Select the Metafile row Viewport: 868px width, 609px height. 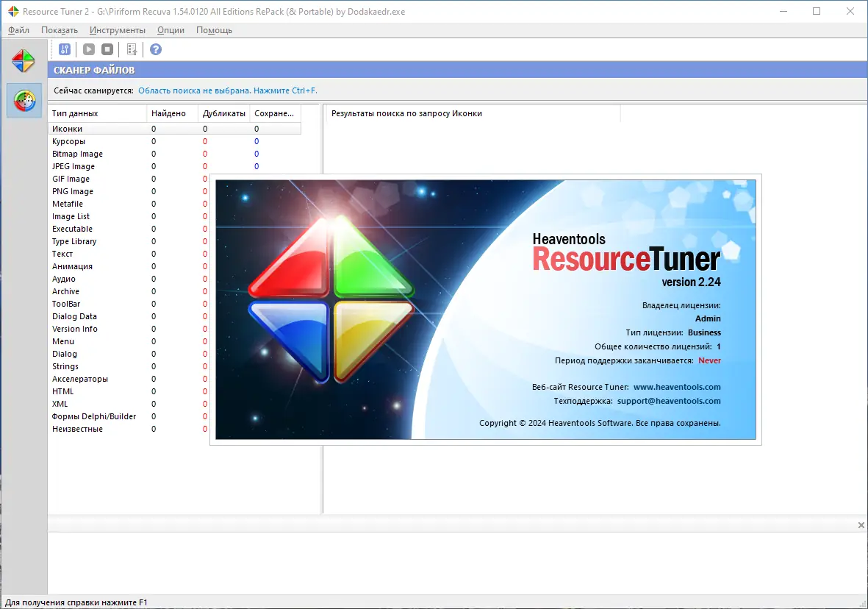[x=129, y=204]
